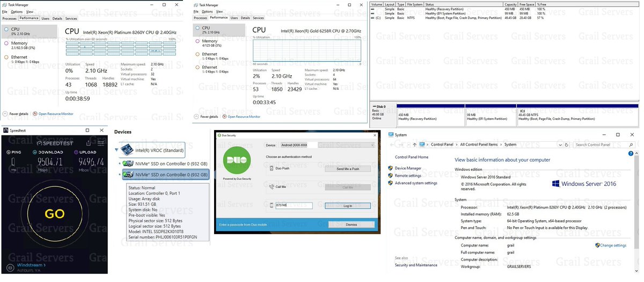The height and width of the screenshot is (282, 644).
Task: Switch to Details tab in right Task Manager
Action: point(245,17)
